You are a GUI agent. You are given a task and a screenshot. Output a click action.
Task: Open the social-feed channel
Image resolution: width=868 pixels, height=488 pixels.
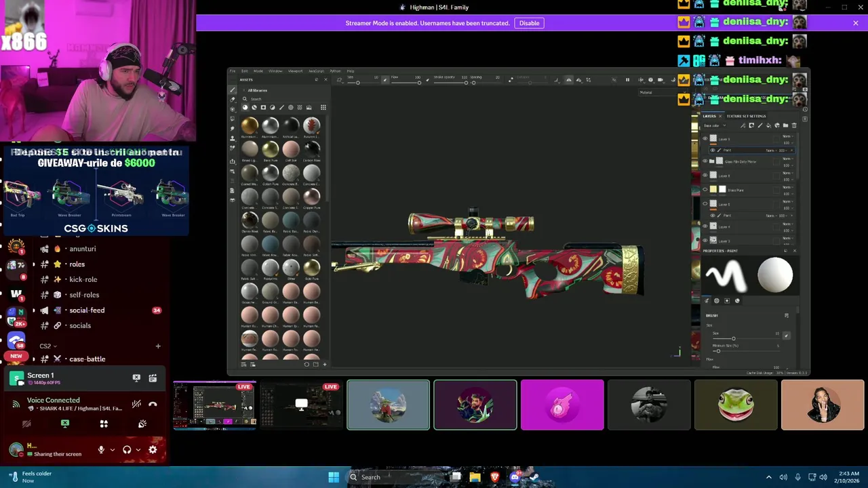pyautogui.click(x=87, y=310)
